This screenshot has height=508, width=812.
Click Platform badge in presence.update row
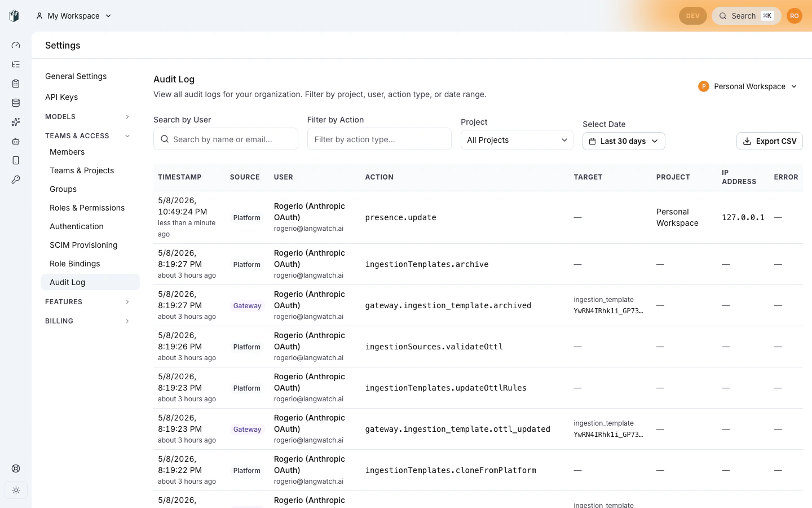[247, 218]
